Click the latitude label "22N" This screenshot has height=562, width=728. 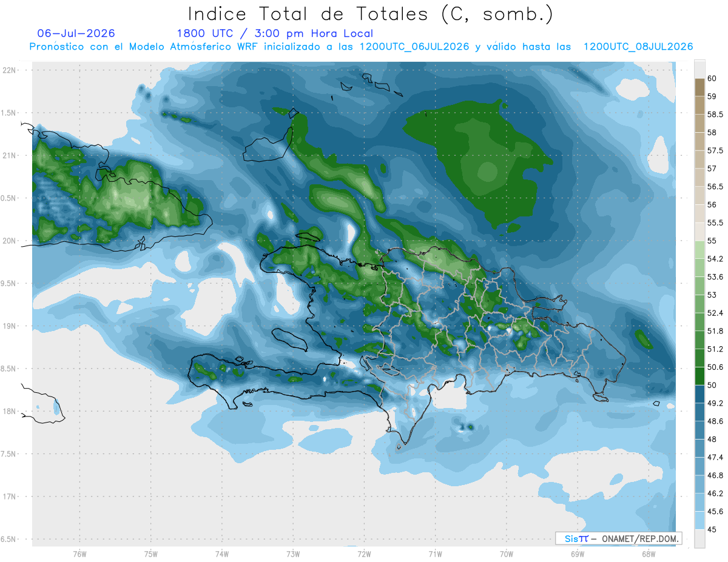pyautogui.click(x=9, y=70)
